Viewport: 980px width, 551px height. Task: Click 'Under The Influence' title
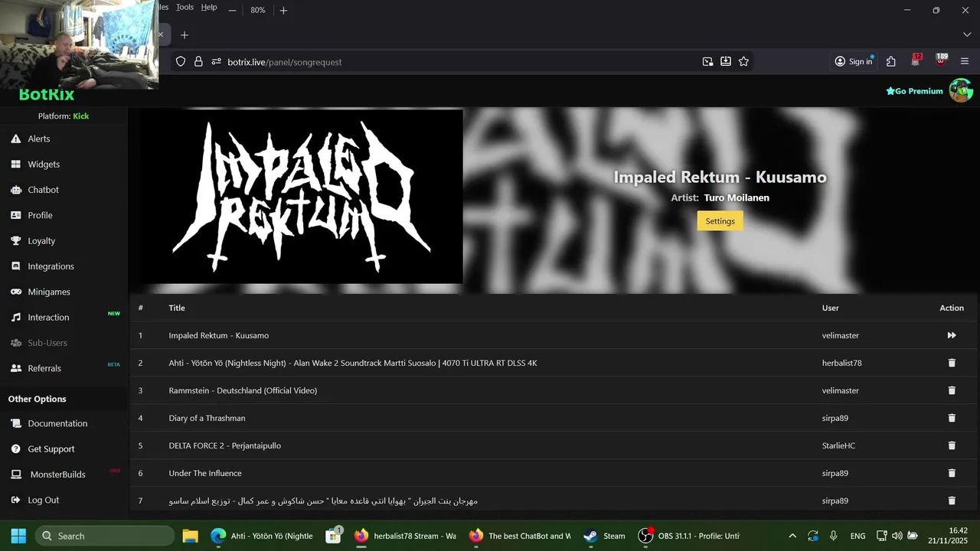click(x=205, y=473)
